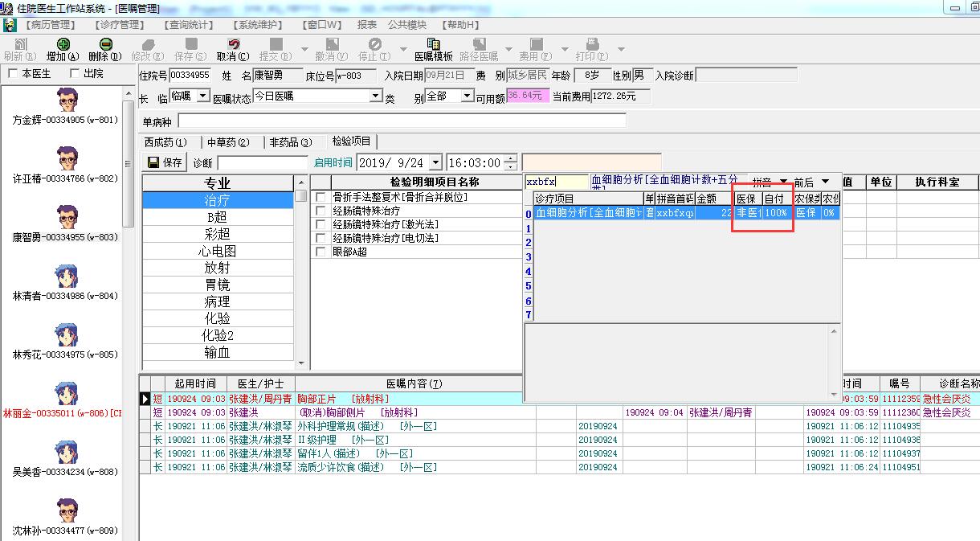Click the 取消 cancel toolbar icon

click(x=233, y=44)
